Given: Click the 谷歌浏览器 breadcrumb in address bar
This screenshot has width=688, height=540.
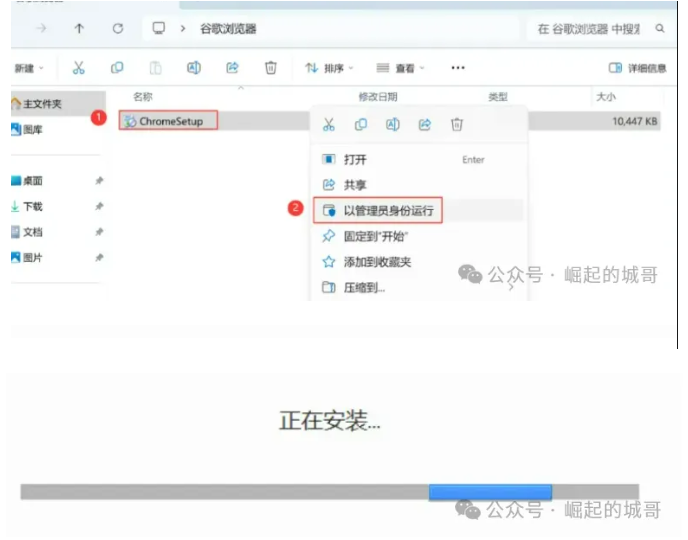Looking at the screenshot, I should 228,29.
